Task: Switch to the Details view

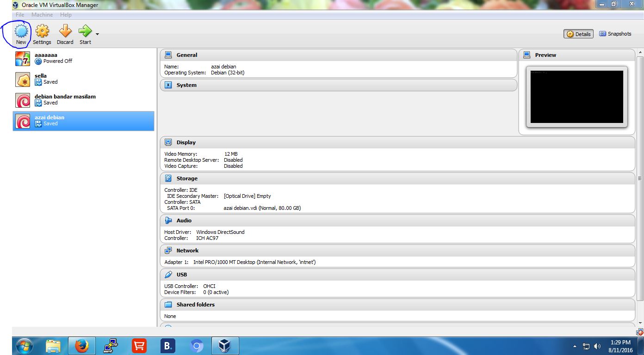Action: pyautogui.click(x=578, y=33)
